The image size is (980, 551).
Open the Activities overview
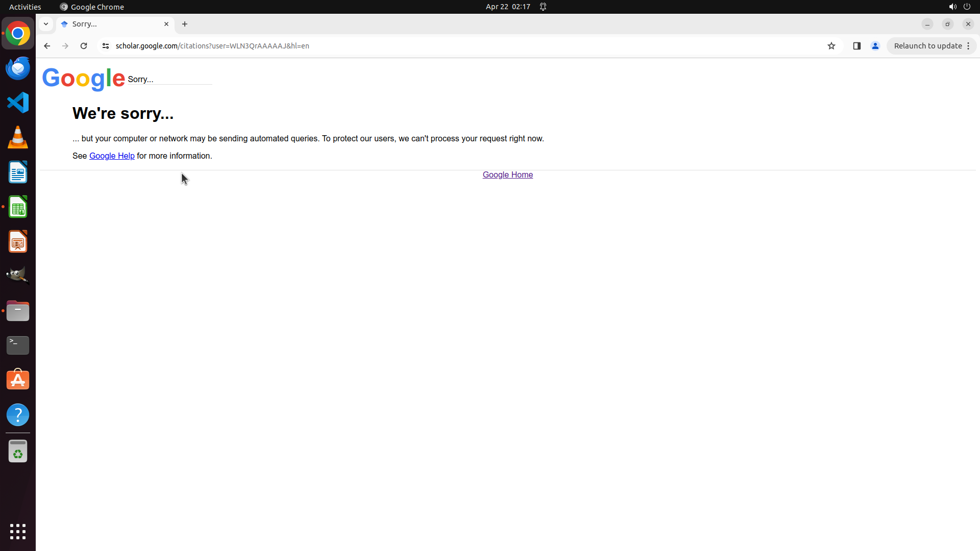[25, 7]
